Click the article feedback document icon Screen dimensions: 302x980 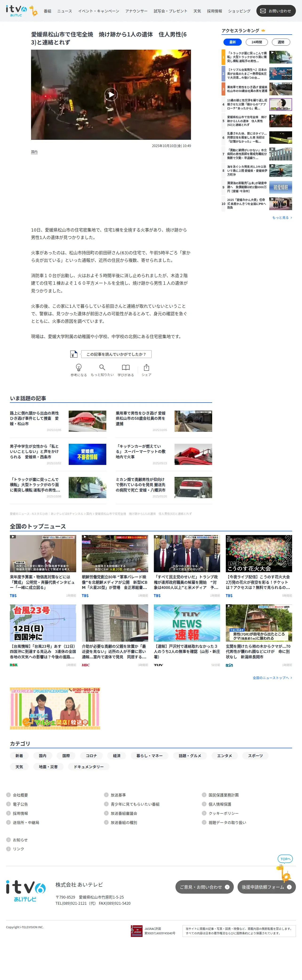[x=74, y=354]
